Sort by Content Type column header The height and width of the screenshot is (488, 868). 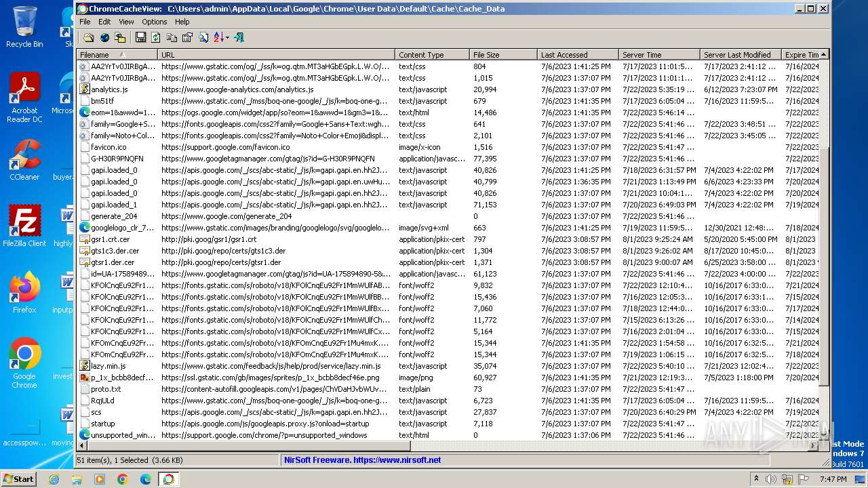click(432, 55)
